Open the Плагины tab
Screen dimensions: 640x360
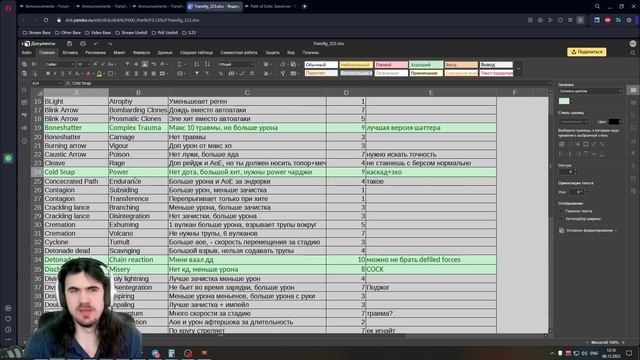tap(311, 53)
